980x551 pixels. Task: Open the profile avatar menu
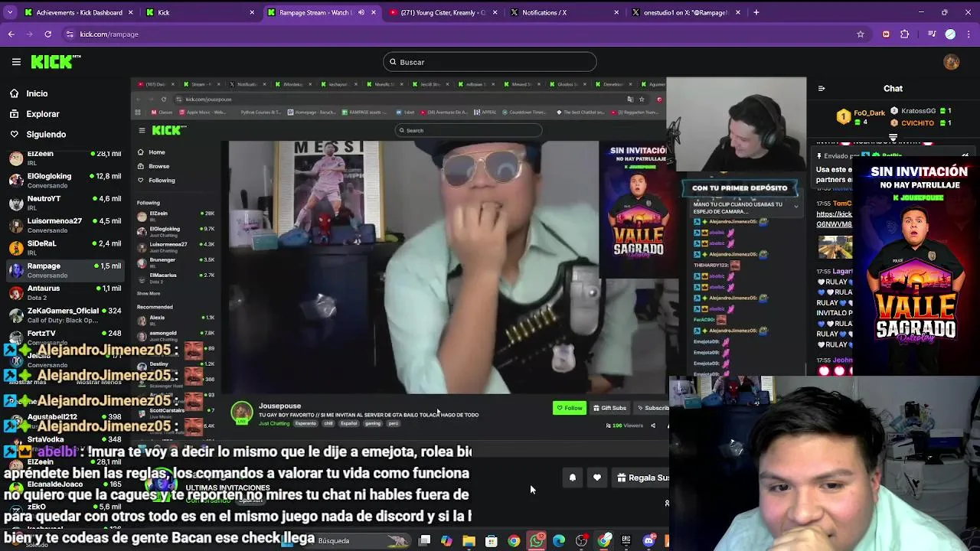pyautogui.click(x=952, y=62)
